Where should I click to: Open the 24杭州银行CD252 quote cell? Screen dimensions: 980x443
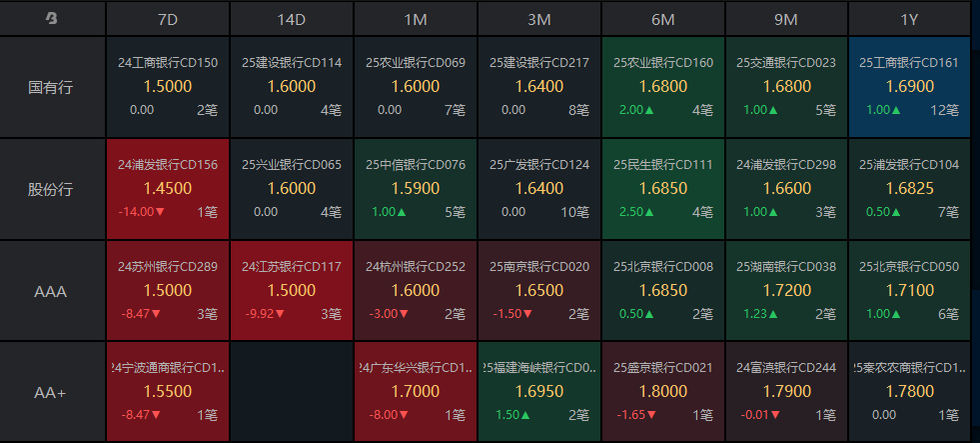(x=415, y=291)
